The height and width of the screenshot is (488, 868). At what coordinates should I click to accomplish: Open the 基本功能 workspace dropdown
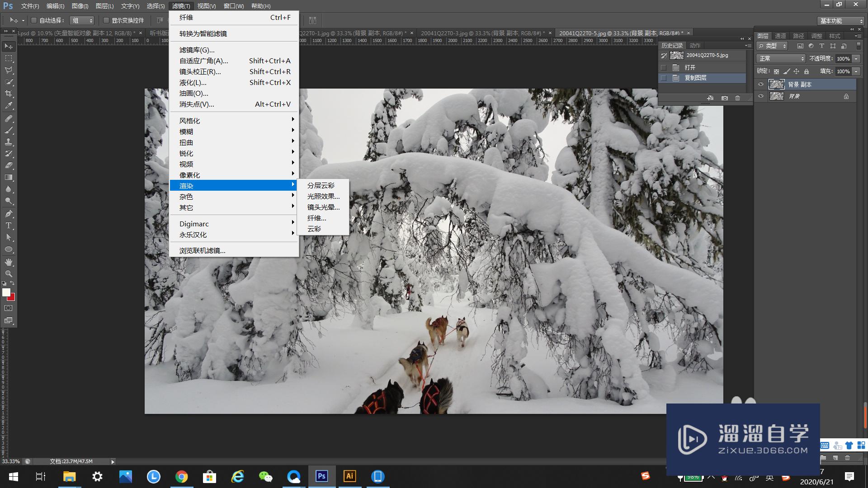tap(841, 21)
